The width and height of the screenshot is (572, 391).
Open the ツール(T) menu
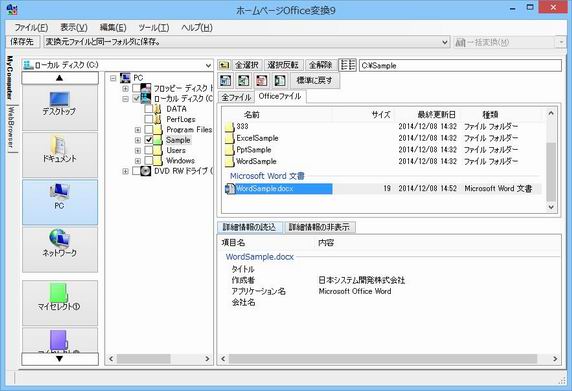click(x=154, y=27)
